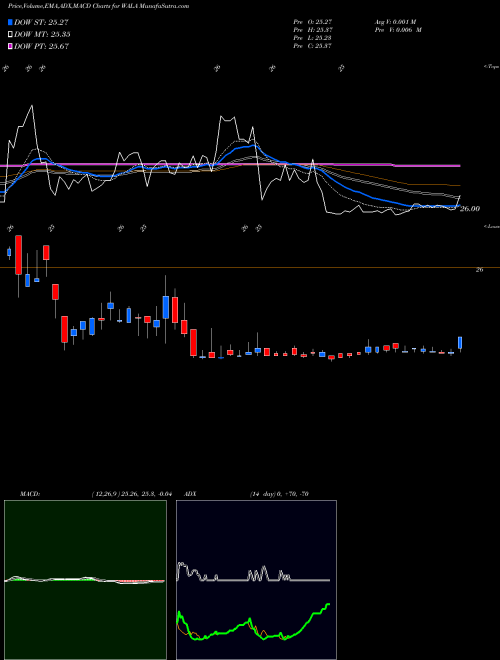Click the tall red candle touching the 26 line
Viewport: 500px width, 660px height.
(19, 255)
